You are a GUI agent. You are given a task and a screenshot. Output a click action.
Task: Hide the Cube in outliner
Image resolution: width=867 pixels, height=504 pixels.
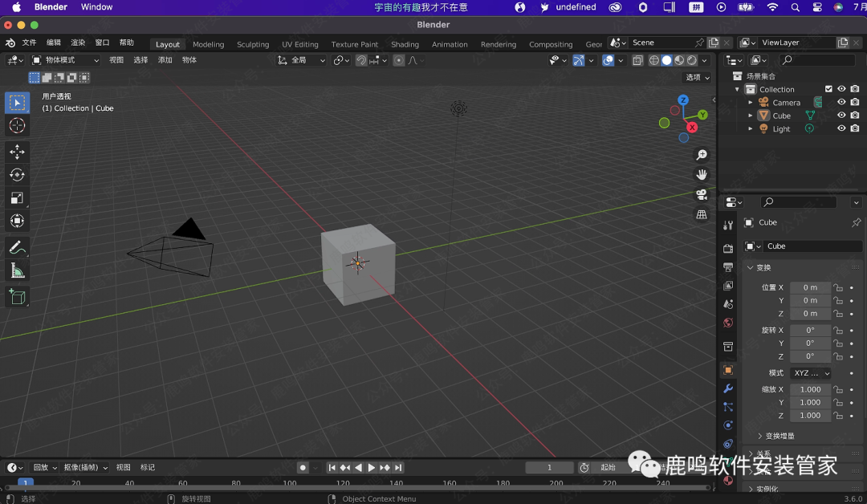pyautogui.click(x=841, y=116)
